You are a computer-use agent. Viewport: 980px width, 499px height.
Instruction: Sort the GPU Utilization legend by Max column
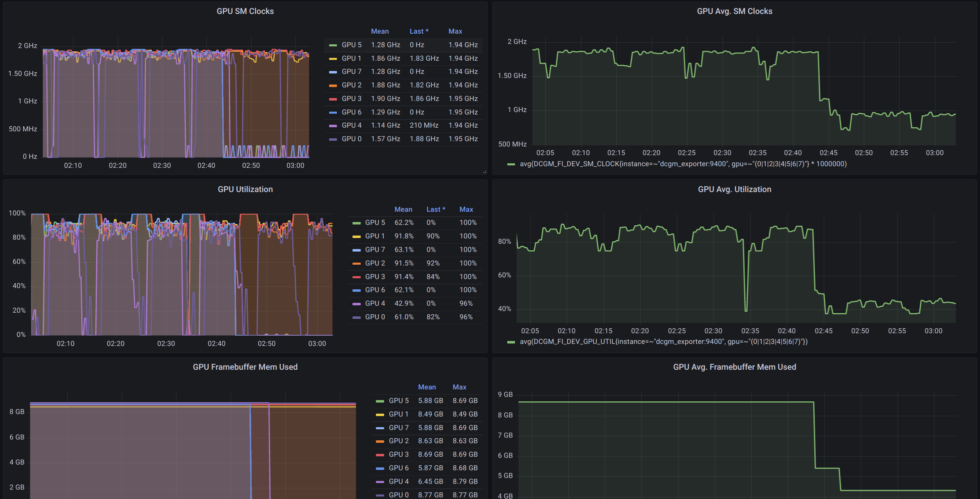[466, 209]
